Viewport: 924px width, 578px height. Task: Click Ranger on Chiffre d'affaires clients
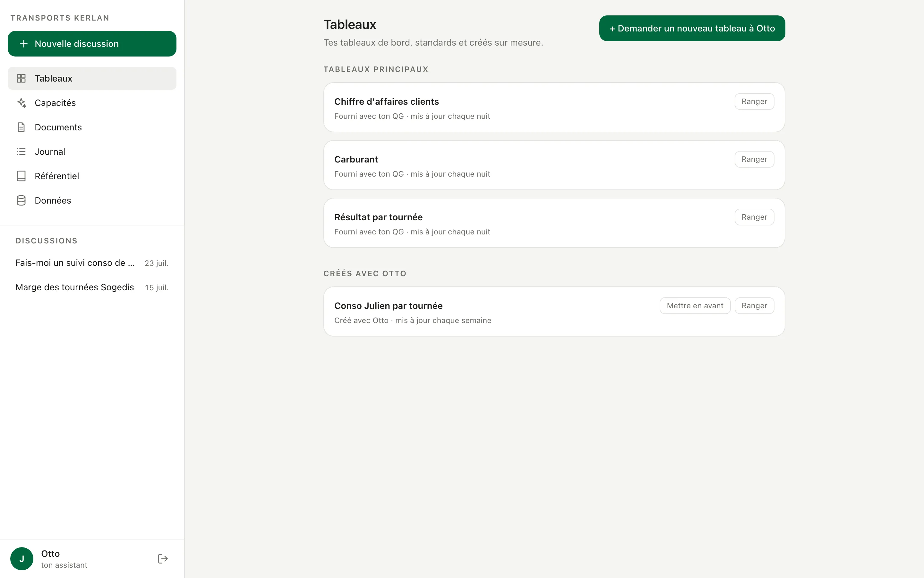coord(754,102)
